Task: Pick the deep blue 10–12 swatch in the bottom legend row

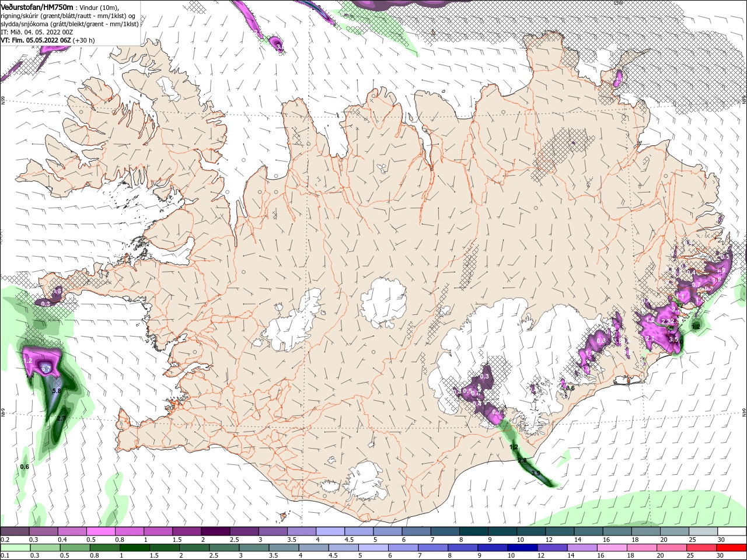Action: pyautogui.click(x=522, y=548)
